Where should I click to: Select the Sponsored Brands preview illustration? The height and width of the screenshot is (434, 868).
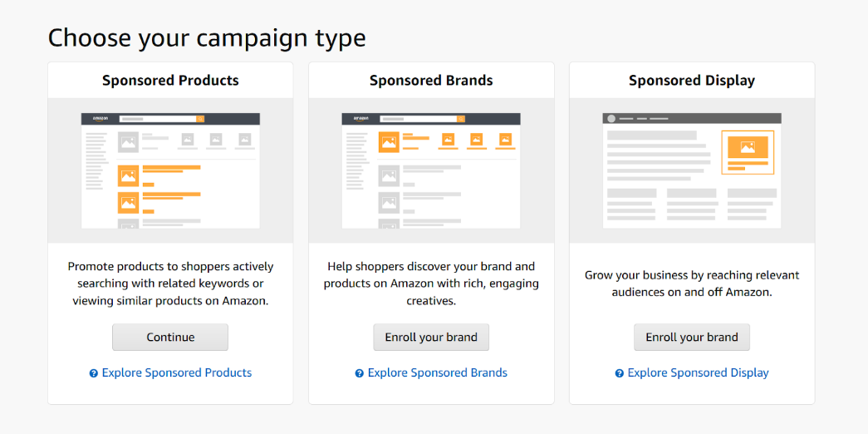pos(431,170)
